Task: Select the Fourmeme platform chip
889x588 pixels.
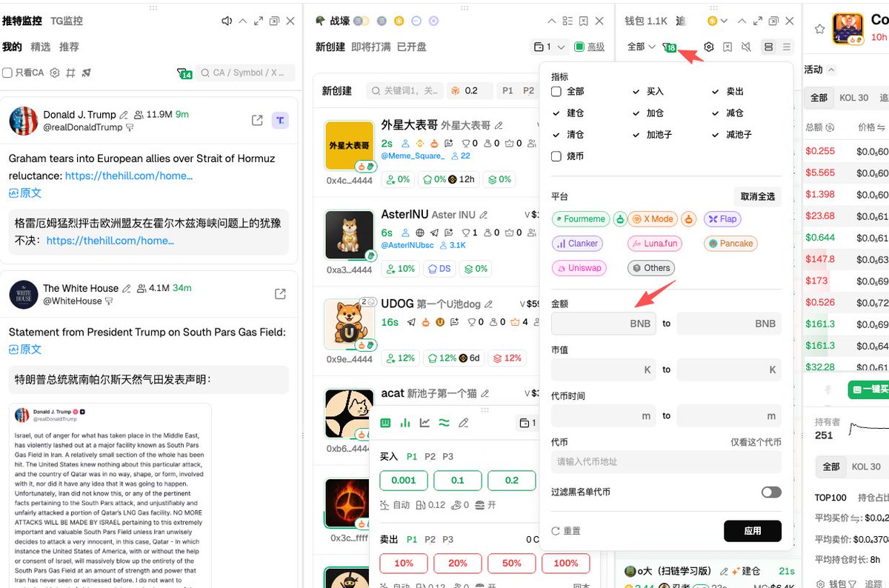Action: tap(580, 219)
